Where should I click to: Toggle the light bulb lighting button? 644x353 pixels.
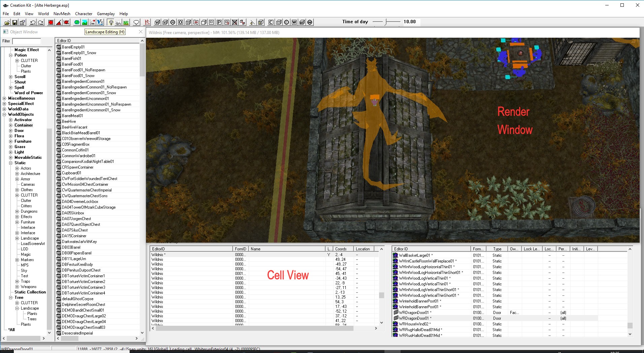tap(111, 23)
